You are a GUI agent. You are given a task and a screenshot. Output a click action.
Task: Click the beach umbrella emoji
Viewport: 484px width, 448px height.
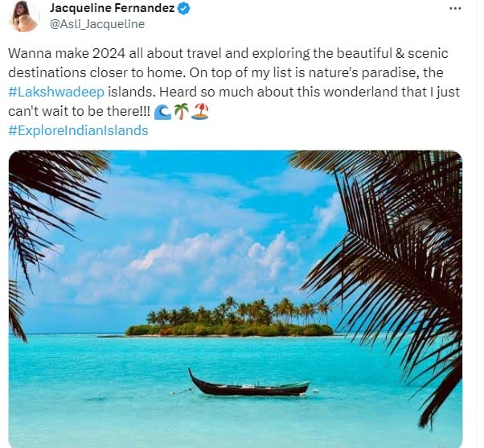(199, 113)
